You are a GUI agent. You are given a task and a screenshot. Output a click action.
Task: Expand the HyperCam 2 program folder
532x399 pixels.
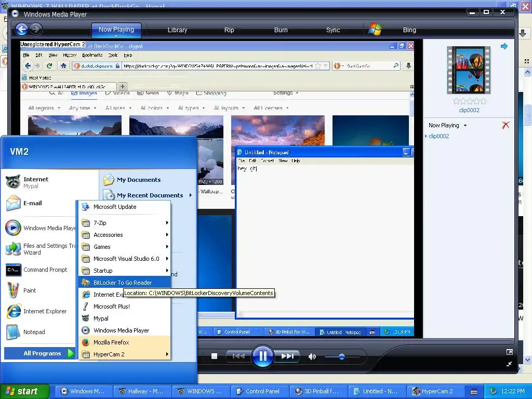click(125, 354)
